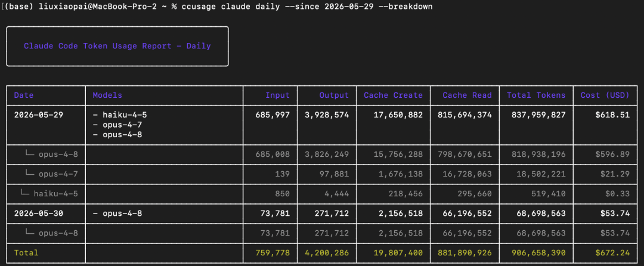Image resolution: width=644 pixels, height=266 pixels.
Task: Click the grand total cost '$672.24'
Action: pos(612,253)
